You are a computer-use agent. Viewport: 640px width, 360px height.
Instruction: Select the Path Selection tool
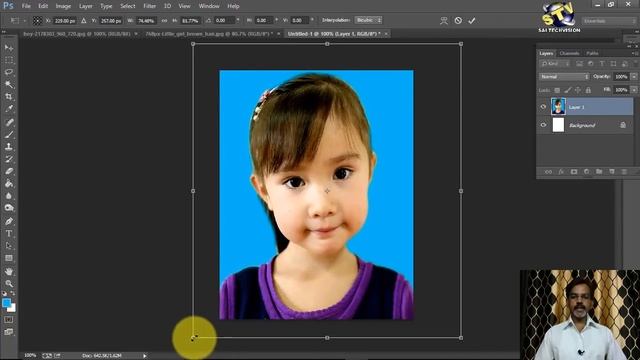coord(9,246)
